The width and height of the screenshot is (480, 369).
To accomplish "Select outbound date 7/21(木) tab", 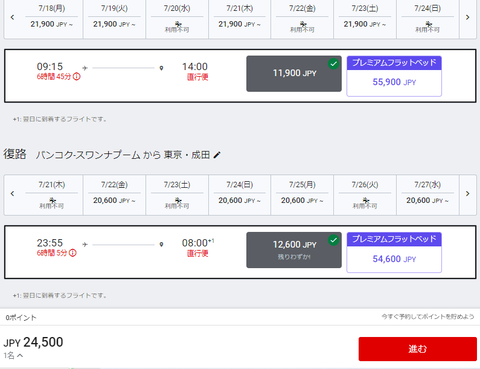I will 239,18.
